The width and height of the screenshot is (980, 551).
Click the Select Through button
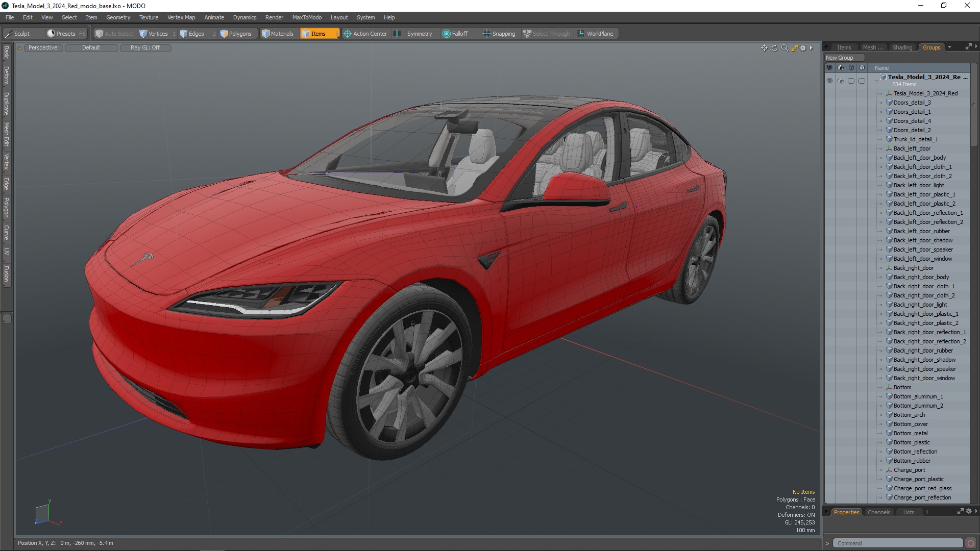(547, 34)
